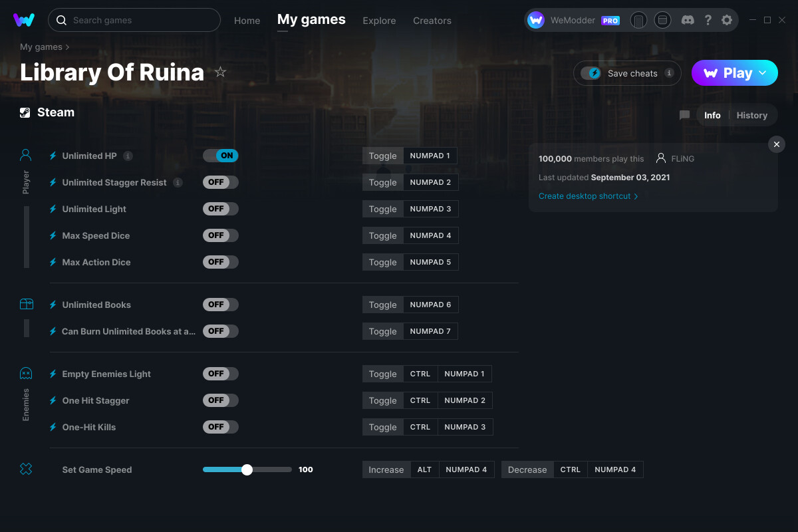Viewport: 798px width, 532px height.
Task: Open the settings gear icon
Action: point(727,20)
